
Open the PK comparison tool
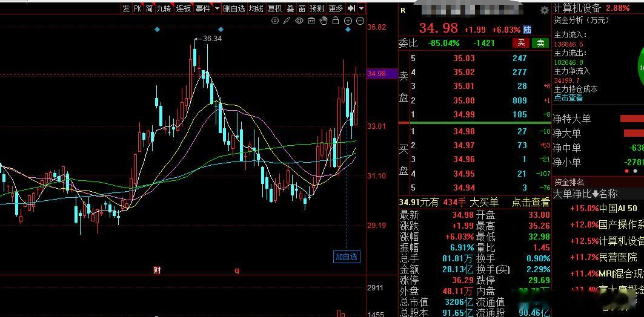tap(138, 8)
